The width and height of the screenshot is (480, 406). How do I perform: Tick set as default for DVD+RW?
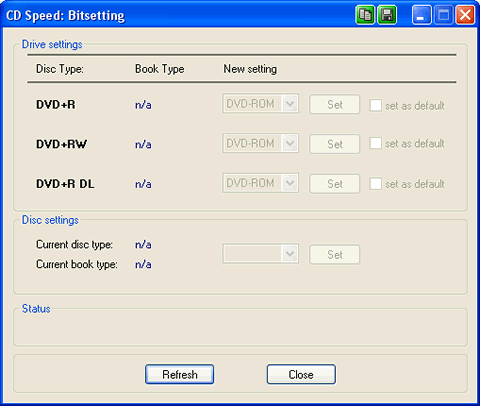(x=375, y=143)
